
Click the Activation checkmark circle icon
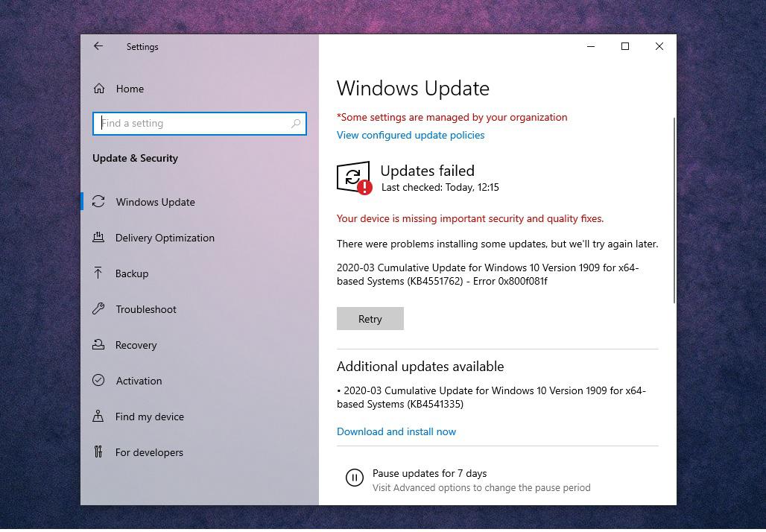pyautogui.click(x=98, y=381)
